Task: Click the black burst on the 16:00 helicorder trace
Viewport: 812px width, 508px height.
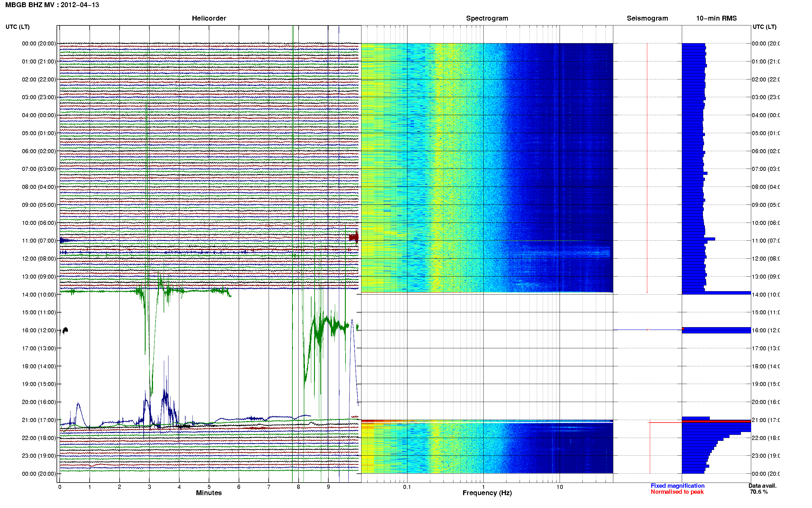Action: tap(65, 330)
